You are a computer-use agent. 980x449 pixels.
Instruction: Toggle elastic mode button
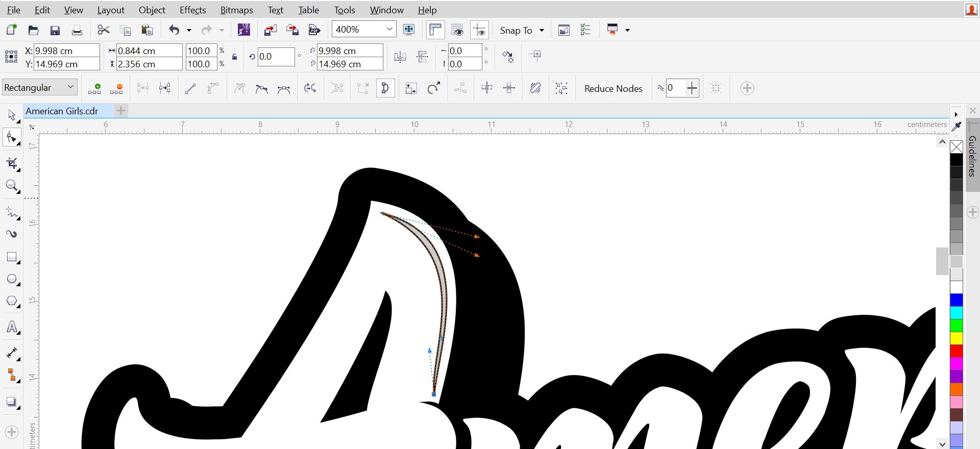[x=535, y=89]
